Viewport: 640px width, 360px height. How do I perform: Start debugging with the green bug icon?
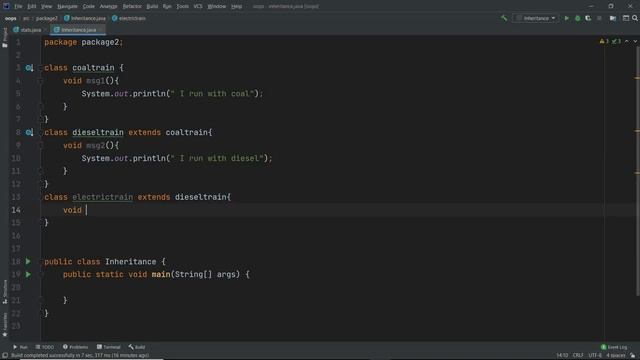tap(578, 18)
